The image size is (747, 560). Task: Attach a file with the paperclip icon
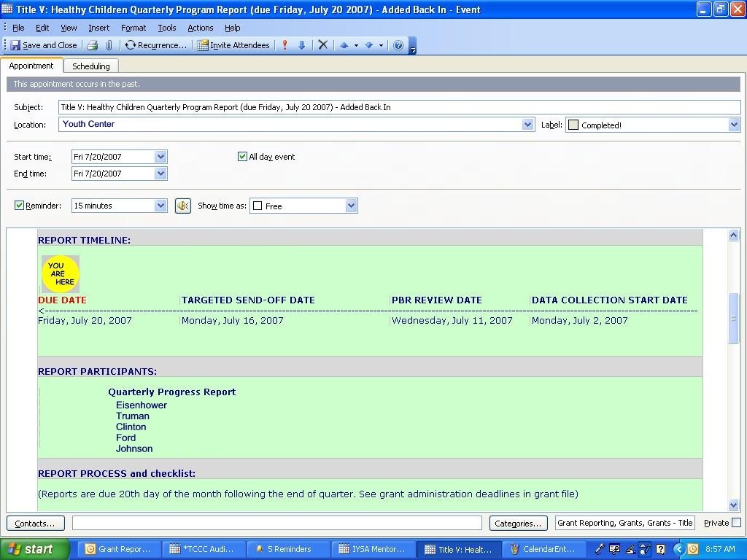click(109, 44)
